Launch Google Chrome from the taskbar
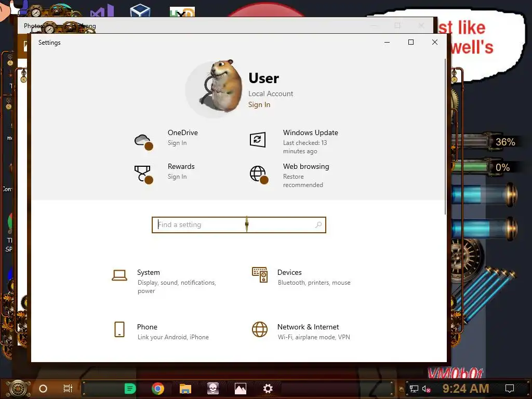The height and width of the screenshot is (399, 532). click(x=158, y=389)
